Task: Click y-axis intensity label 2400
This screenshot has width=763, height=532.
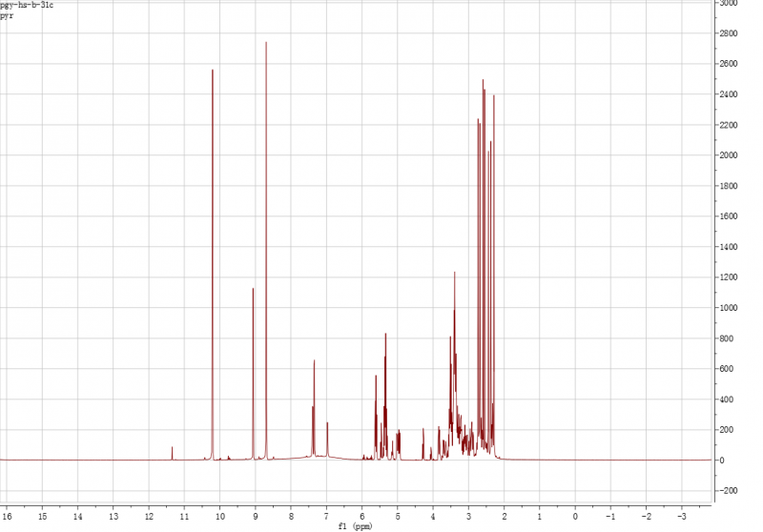Action: [x=729, y=94]
